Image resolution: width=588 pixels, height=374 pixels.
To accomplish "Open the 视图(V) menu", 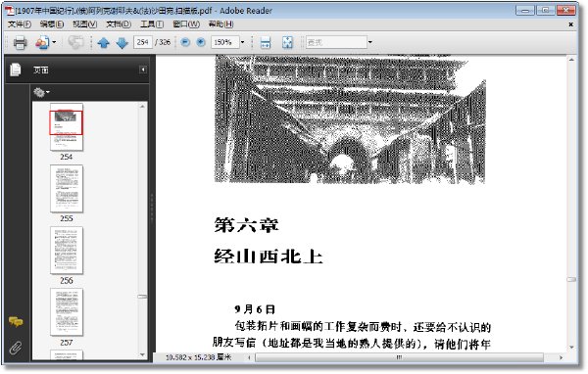I will pyautogui.click(x=84, y=24).
